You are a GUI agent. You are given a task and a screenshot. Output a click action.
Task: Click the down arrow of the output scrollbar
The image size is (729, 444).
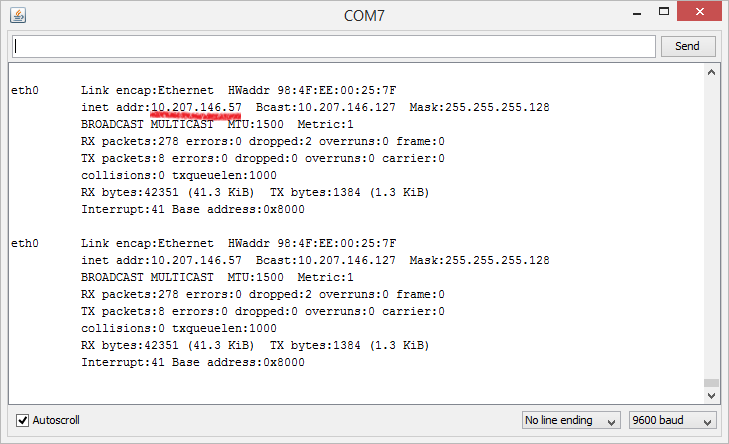point(711,396)
